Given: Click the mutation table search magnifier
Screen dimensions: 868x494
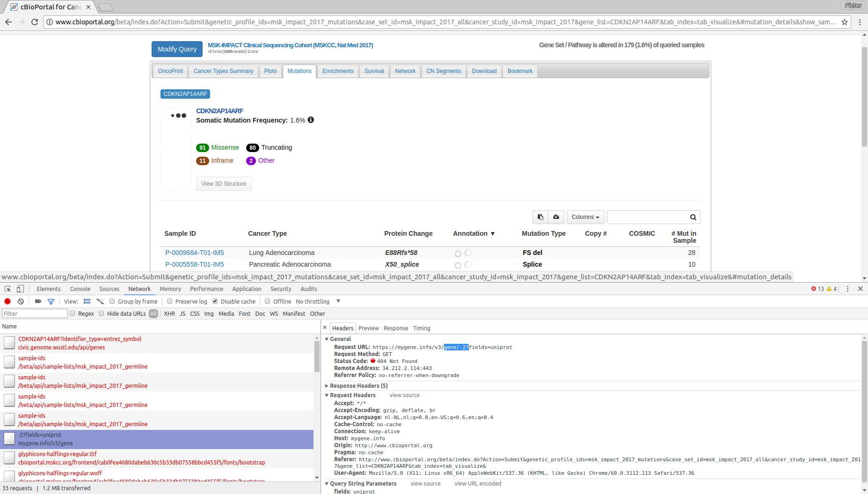Looking at the screenshot, I should pos(693,217).
